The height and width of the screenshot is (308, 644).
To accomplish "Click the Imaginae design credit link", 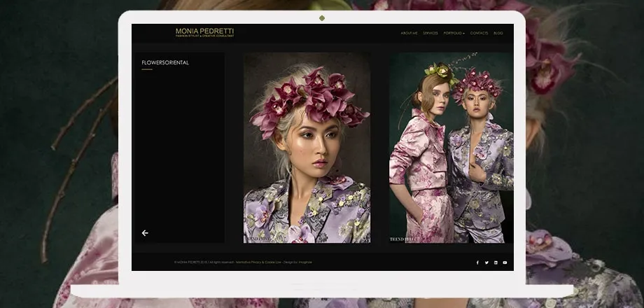I will (304, 262).
